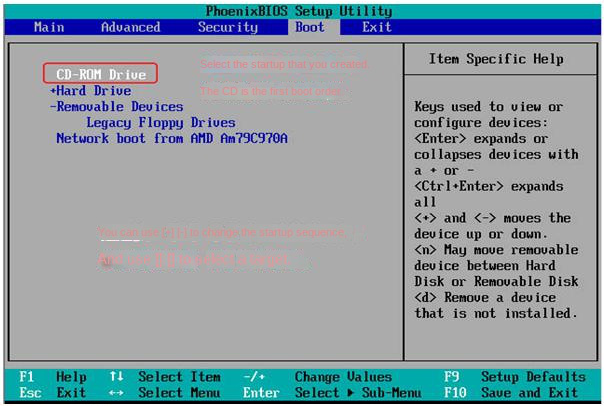This screenshot has width=604, height=406.
Task: Click the up-down arrows Select Item hint
Action: tap(165, 377)
